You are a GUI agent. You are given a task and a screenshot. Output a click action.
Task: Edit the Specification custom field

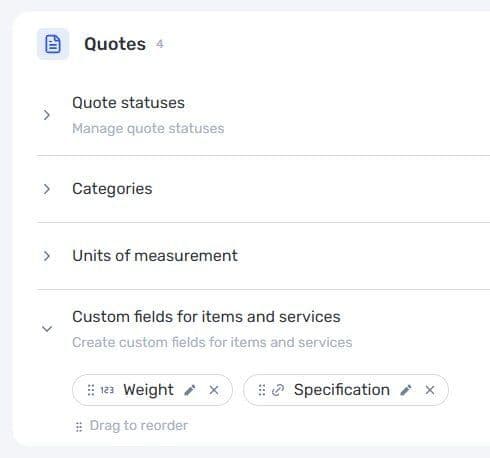(406, 390)
